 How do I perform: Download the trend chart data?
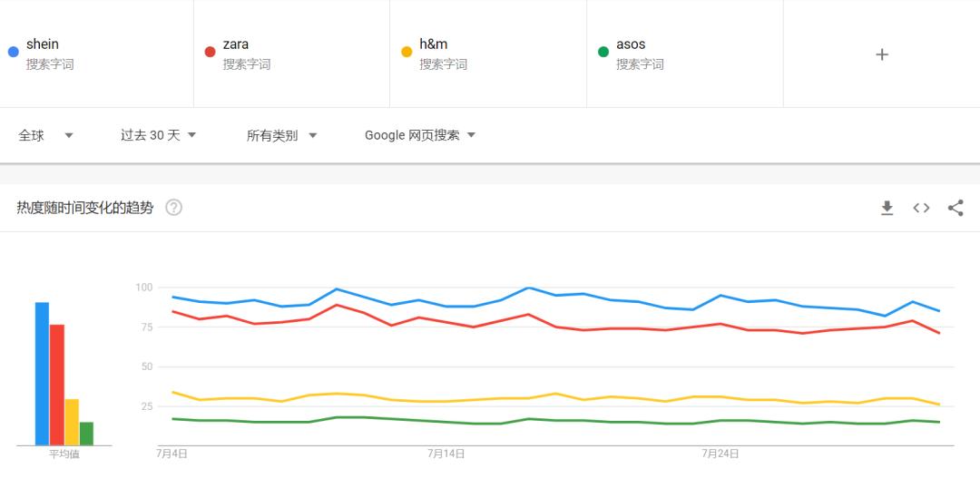887,208
